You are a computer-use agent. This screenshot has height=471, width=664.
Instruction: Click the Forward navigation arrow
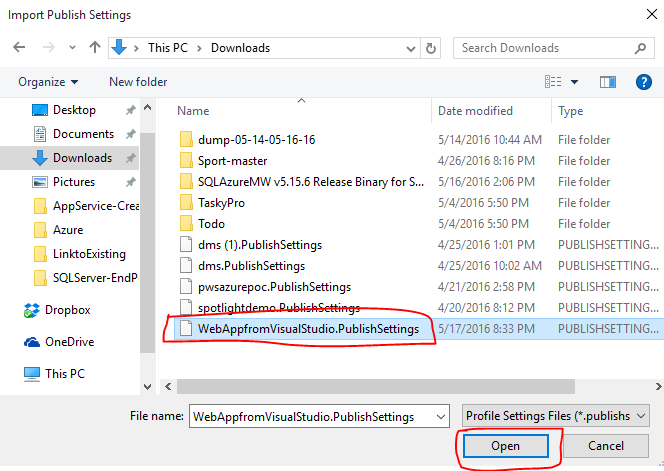coord(49,47)
